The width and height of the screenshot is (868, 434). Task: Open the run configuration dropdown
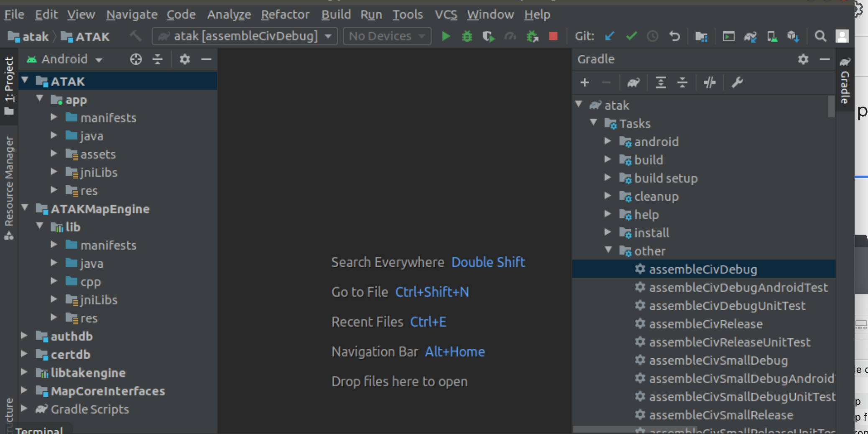tap(245, 36)
